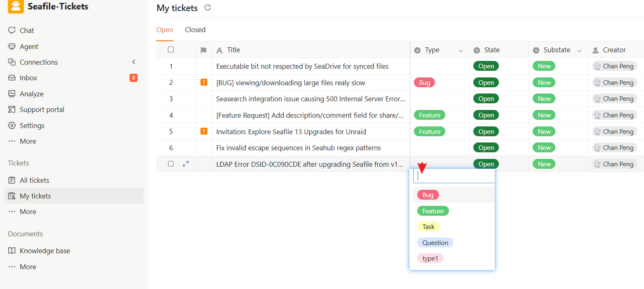This screenshot has width=644, height=289.
Task: Go to Connections in sidebar
Action: coord(39,62)
